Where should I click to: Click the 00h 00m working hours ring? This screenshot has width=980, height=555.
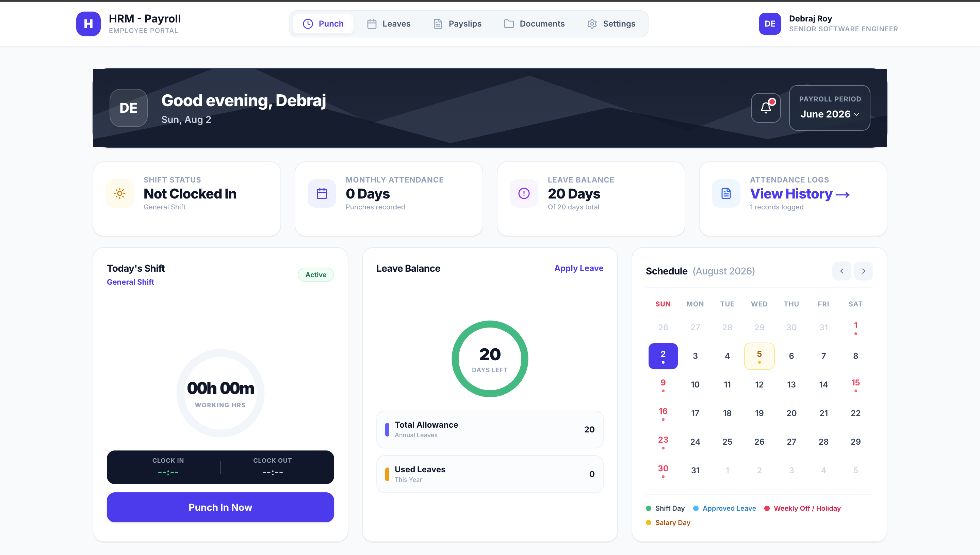coord(220,393)
